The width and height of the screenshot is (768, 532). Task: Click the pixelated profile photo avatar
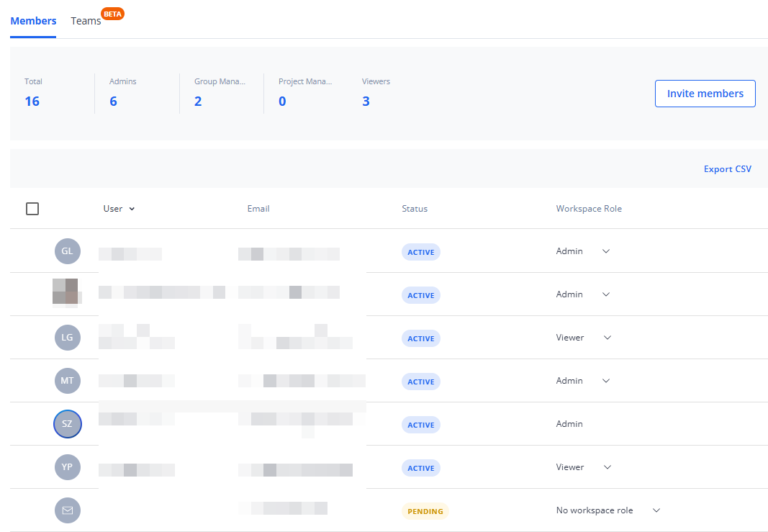pos(65,292)
